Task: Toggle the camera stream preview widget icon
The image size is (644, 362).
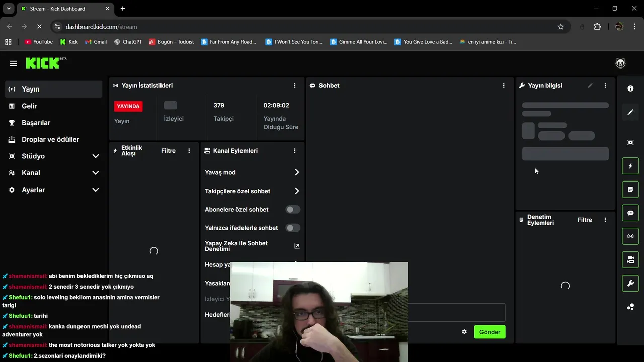Action: click(x=630, y=260)
